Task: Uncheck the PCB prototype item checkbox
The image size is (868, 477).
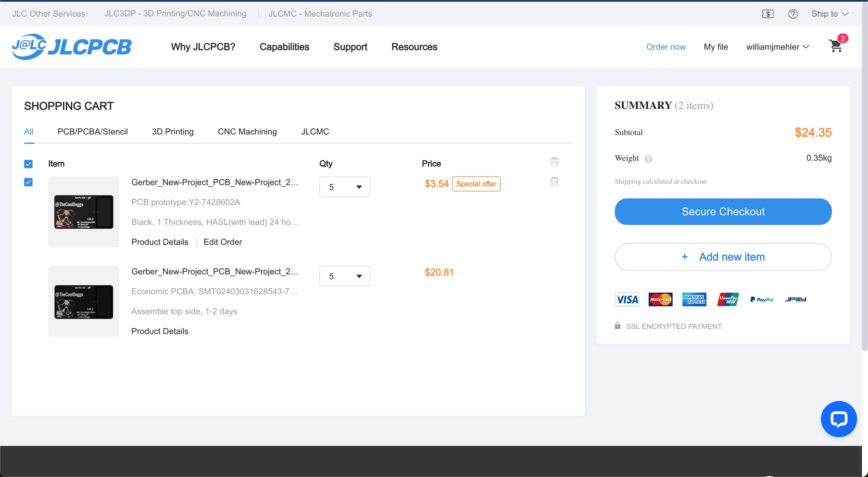Action: pyautogui.click(x=28, y=182)
